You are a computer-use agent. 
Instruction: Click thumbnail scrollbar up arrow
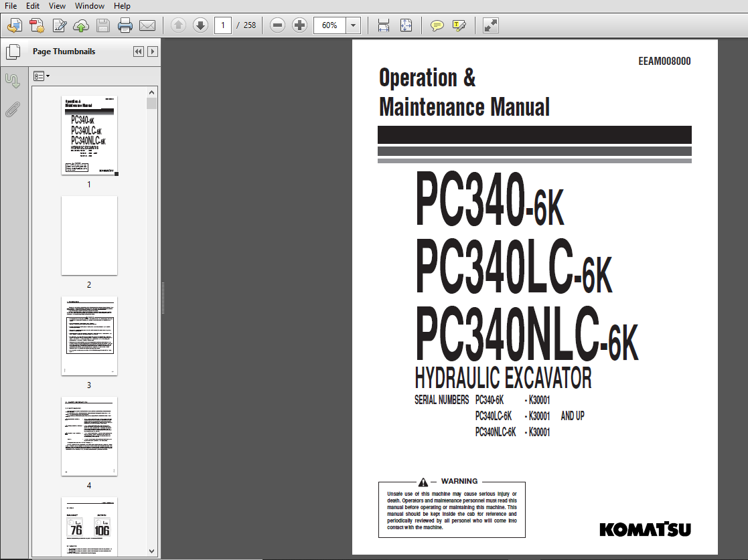[152, 92]
